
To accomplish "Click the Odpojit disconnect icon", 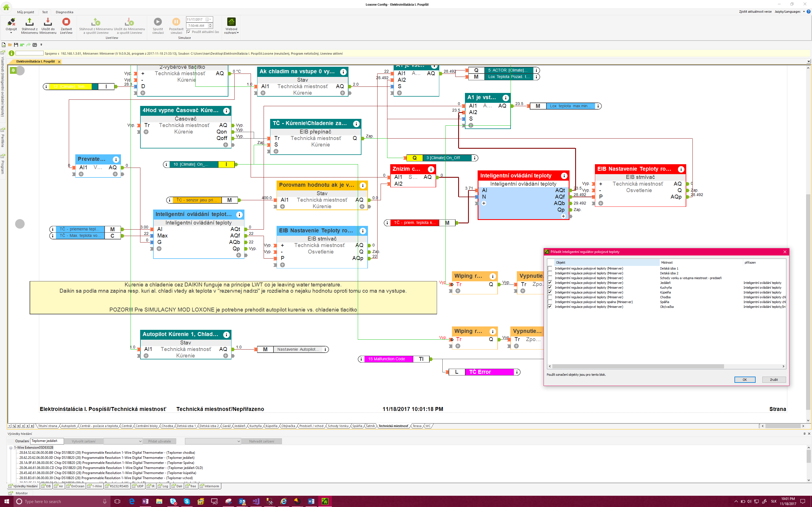I will [x=11, y=22].
